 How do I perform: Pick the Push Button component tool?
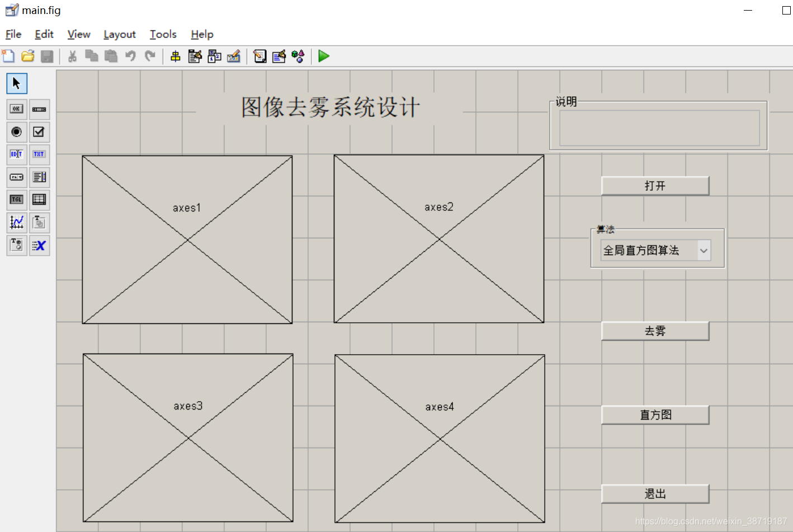(17, 109)
